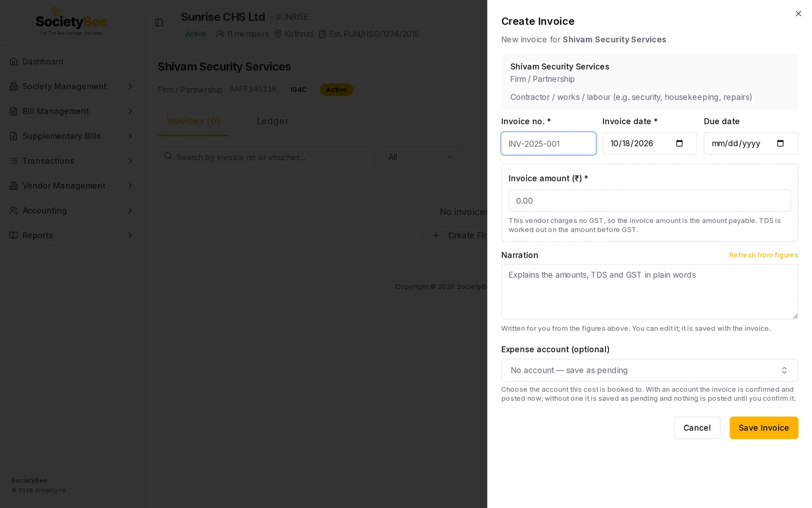Image resolution: width=812 pixels, height=508 pixels.
Task: Open Dashboard from the sidebar
Action: 72,61
